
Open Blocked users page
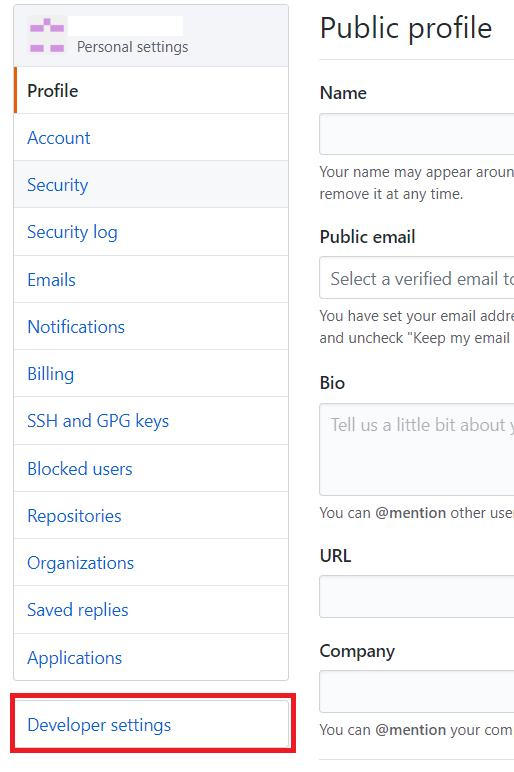click(151, 469)
